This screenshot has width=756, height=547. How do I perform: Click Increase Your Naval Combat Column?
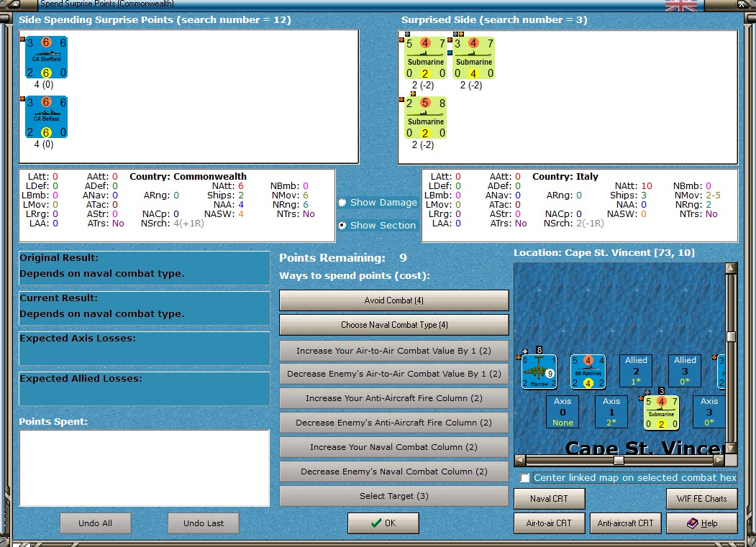click(x=394, y=447)
